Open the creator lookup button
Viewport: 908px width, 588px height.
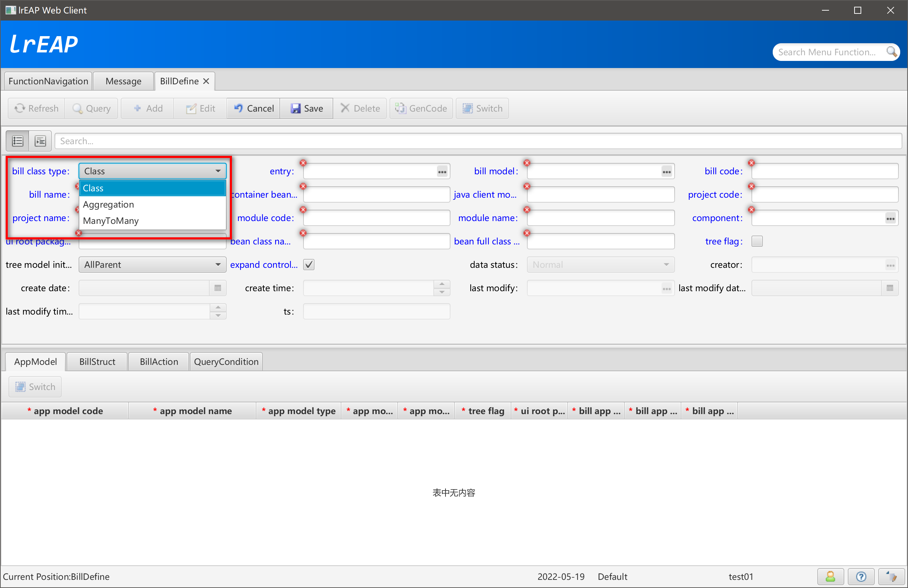point(890,265)
